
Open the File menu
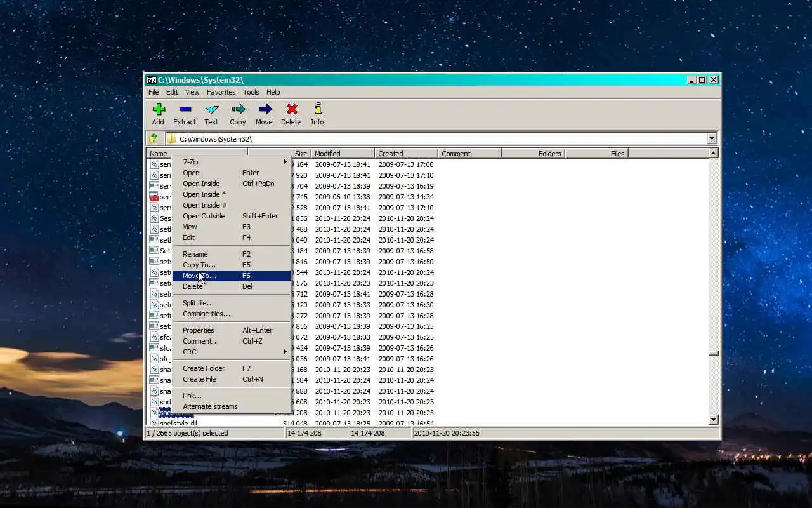click(154, 92)
